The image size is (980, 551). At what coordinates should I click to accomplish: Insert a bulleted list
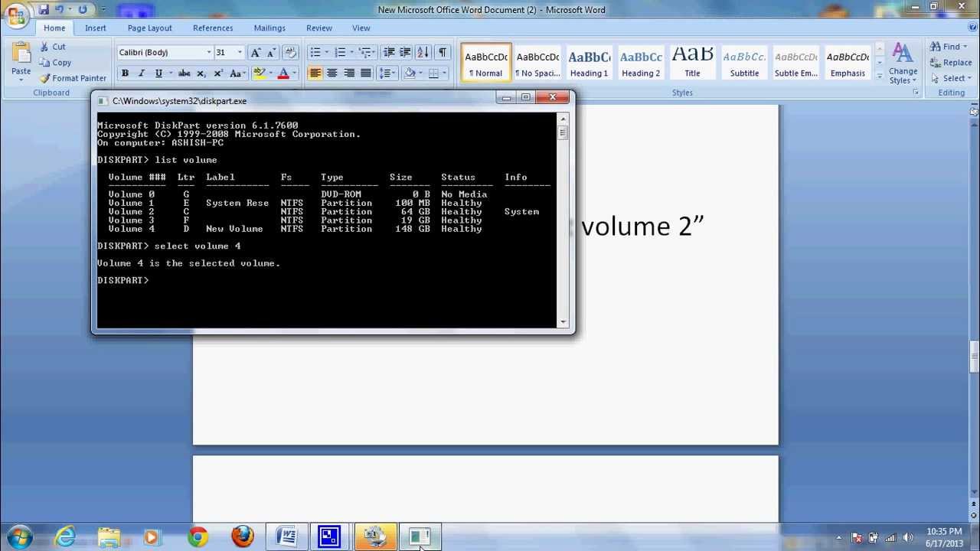(x=315, y=52)
